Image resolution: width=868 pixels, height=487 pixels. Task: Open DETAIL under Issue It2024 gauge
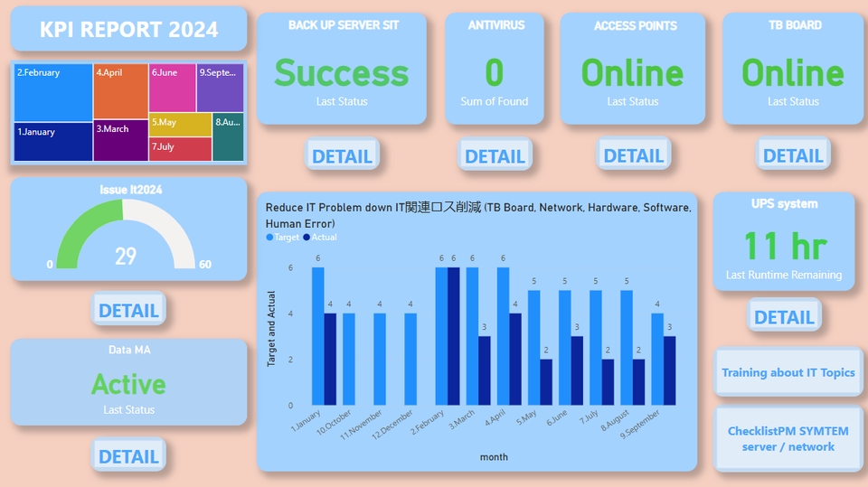(x=128, y=310)
